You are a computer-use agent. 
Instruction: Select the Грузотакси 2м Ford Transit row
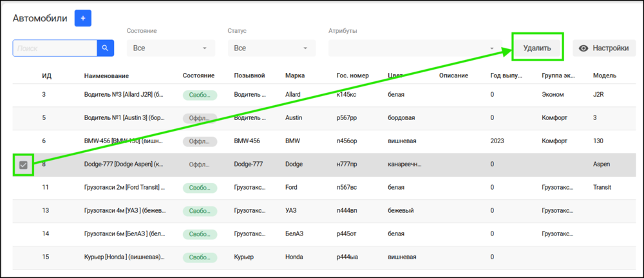[x=324, y=188]
